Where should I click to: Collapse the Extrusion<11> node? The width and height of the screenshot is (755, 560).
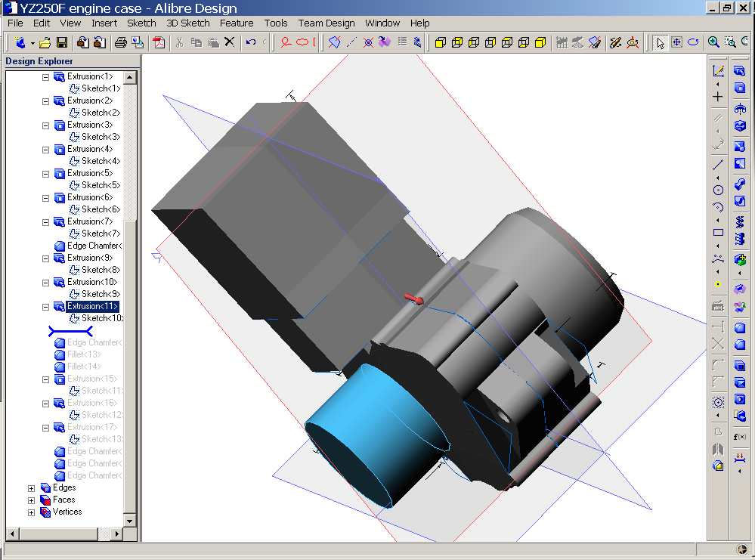pyautogui.click(x=46, y=307)
